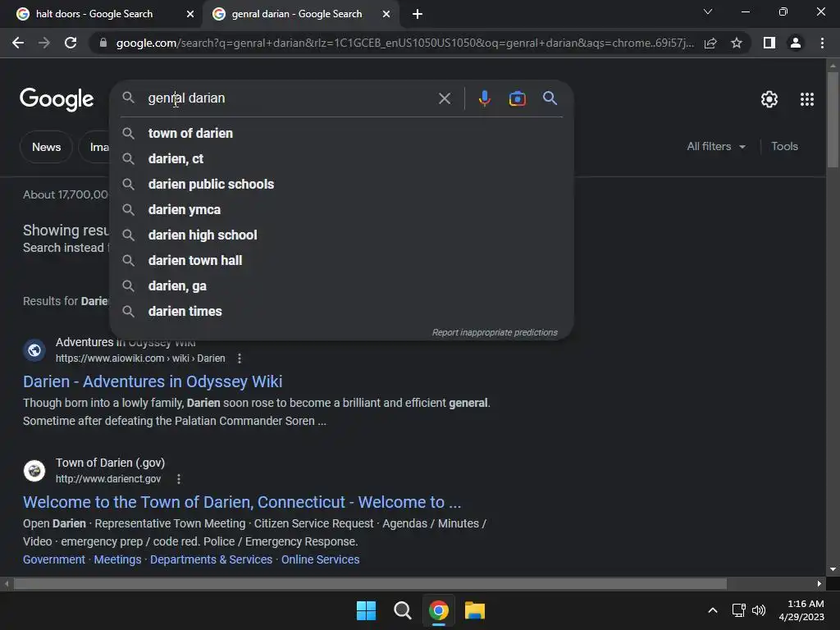The image size is (840, 630).
Task: Open tab search dropdown chevron
Action: click(708, 11)
